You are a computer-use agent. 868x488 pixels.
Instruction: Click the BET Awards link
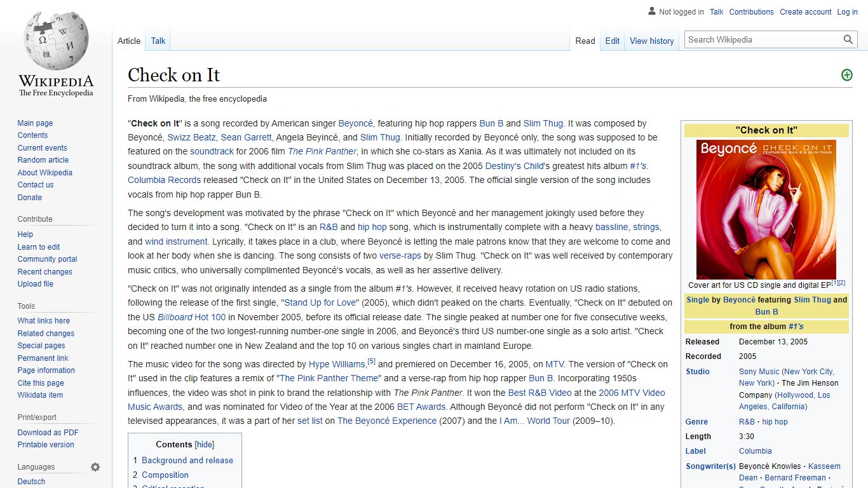421,407
